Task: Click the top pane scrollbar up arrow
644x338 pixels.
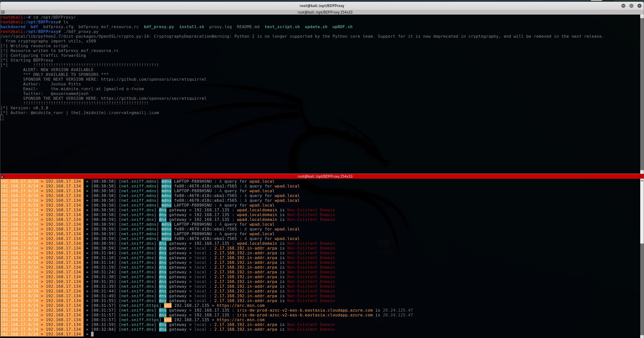Action: click(x=642, y=16)
